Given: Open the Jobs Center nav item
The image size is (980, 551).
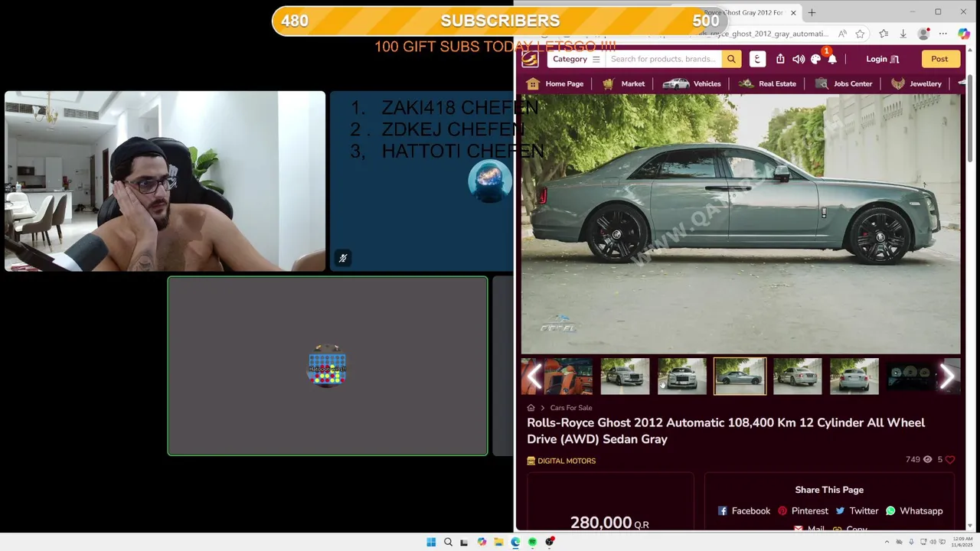Looking at the screenshot, I should pyautogui.click(x=843, y=83).
